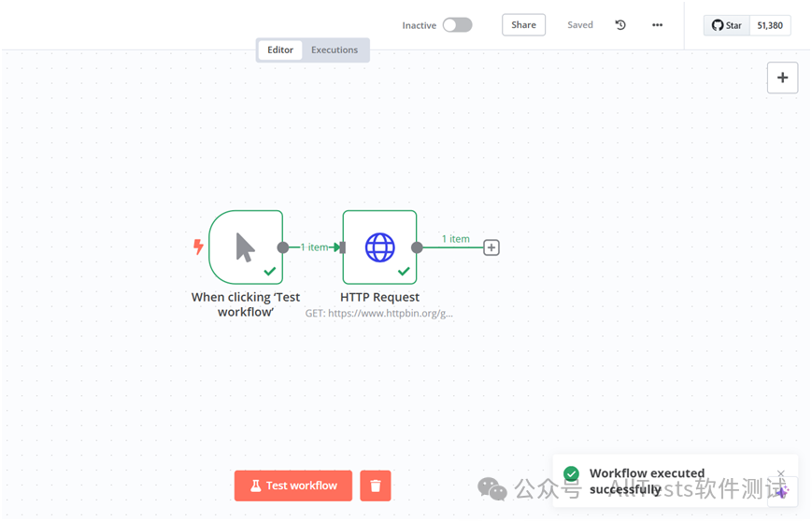The width and height of the screenshot is (812, 521).
Task: Click the GitHub Star button
Action: tap(727, 25)
